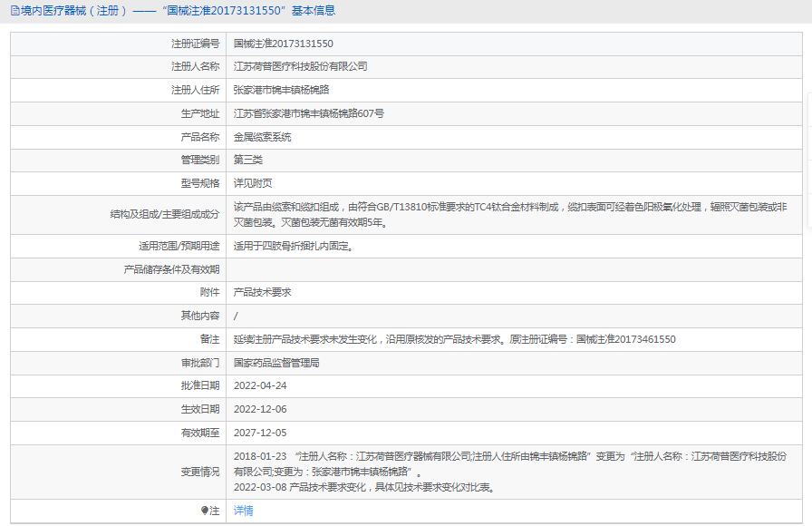
Task: Click the change record dated 2018-01-23
Action: pyautogui.click(x=510, y=463)
